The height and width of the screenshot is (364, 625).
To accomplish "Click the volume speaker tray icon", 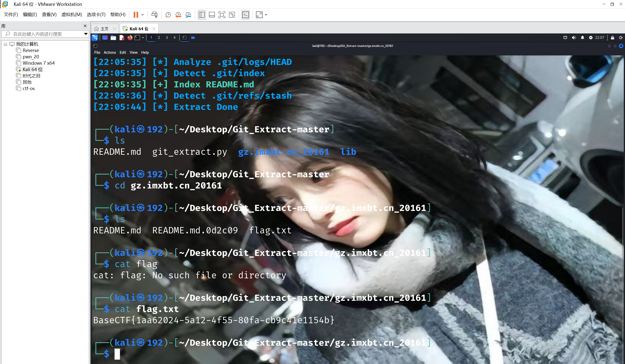I will pos(574,38).
